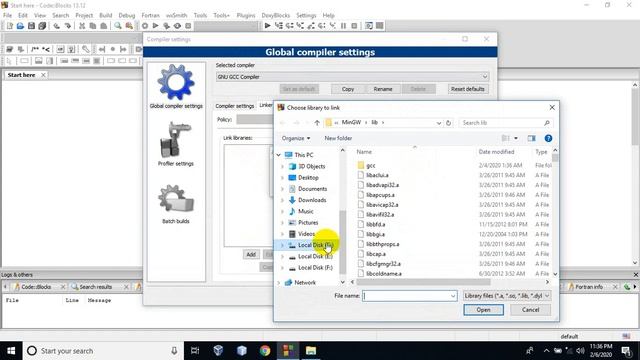Click the Reset defaults button
The image size is (640, 360).
tap(467, 89)
